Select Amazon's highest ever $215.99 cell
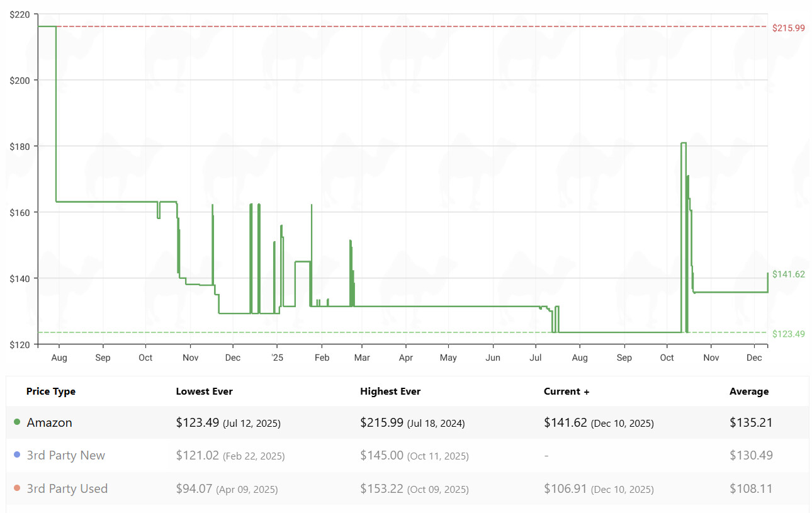812x513 pixels. click(412, 423)
